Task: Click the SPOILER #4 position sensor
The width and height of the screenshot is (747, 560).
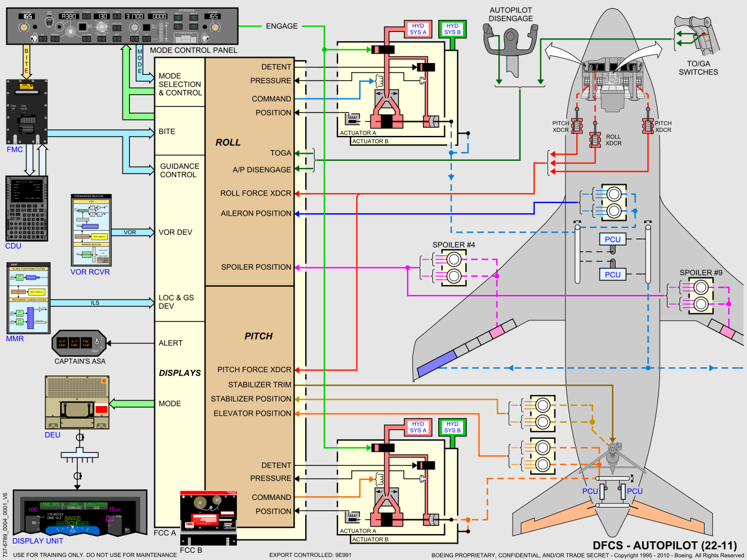Action: pos(454,267)
